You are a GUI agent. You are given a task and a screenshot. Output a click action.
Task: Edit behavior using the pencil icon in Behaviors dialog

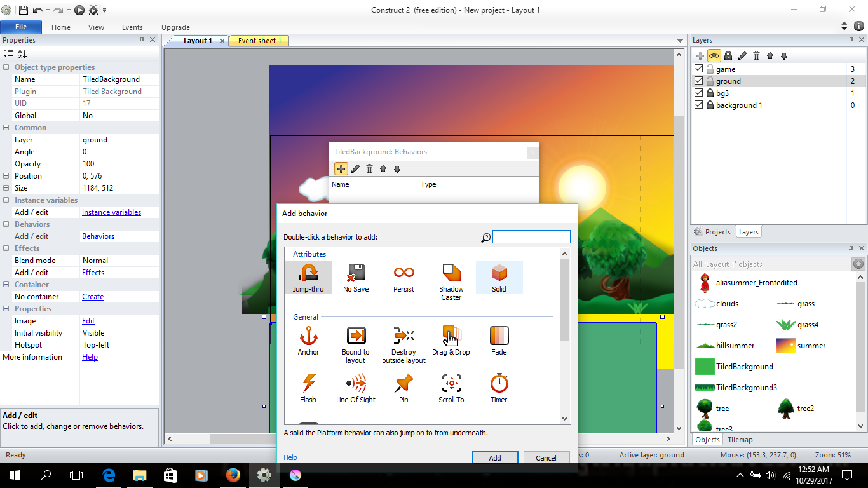click(355, 169)
